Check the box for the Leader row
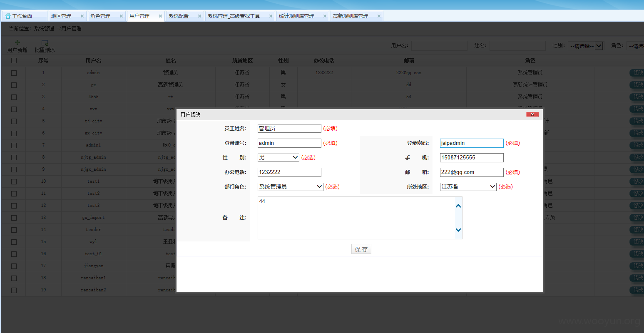Viewport: 644px width, 333px height. (x=14, y=230)
